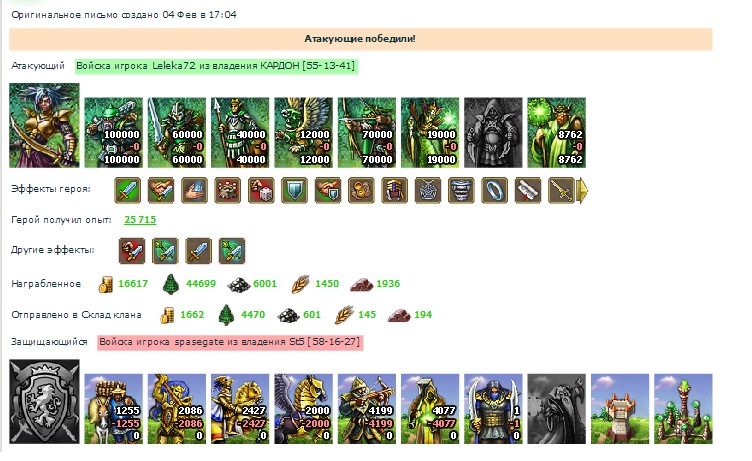Select the griffin unit with 12000 troops
This screenshot has height=461, width=752.
tap(304, 133)
